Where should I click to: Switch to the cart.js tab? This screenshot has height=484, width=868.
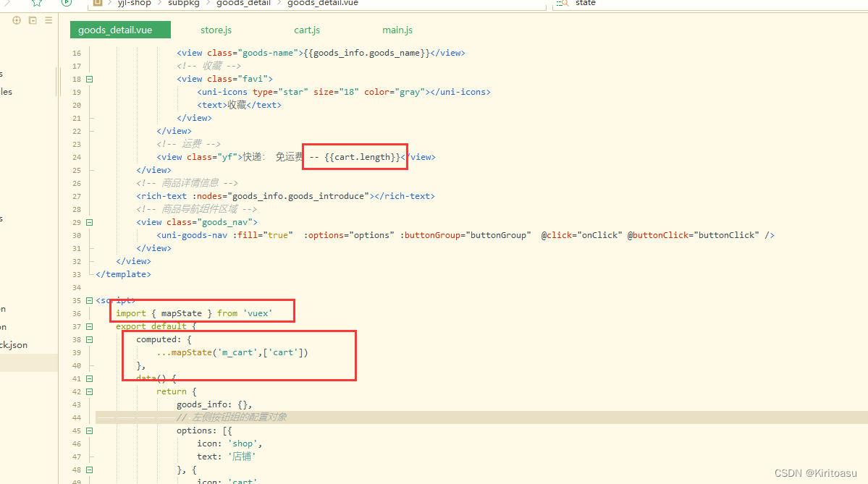pos(307,30)
